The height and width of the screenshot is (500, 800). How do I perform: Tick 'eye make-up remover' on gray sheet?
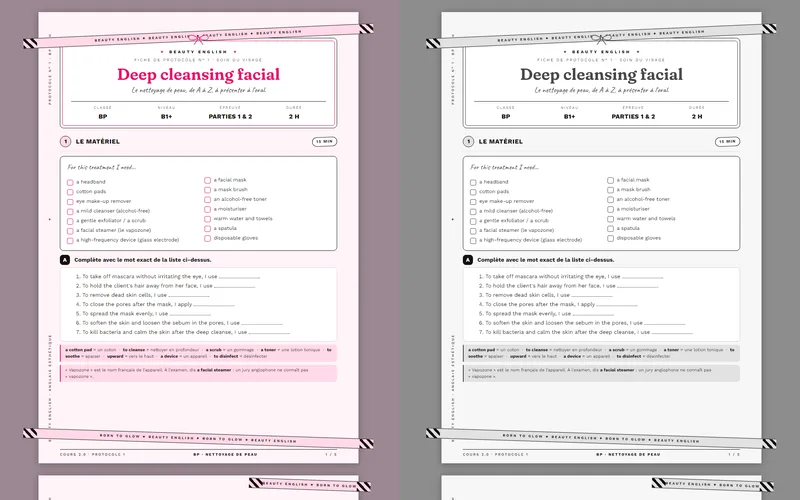tap(473, 202)
